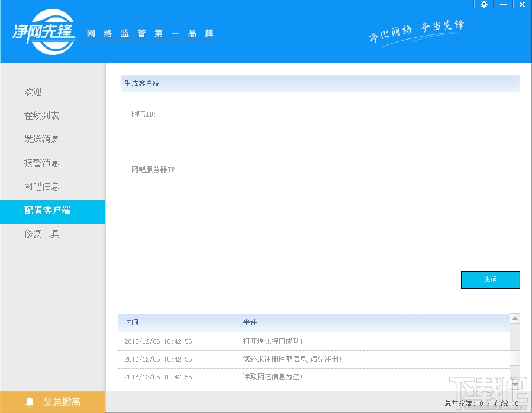Screen dimensions: 532x413
Task: Click the 时间 column header
Action: [x=131, y=322]
